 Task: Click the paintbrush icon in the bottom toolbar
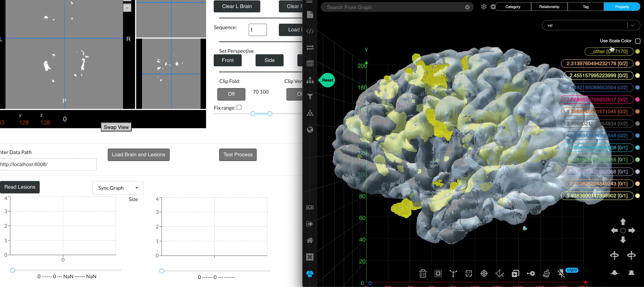(x=546, y=274)
